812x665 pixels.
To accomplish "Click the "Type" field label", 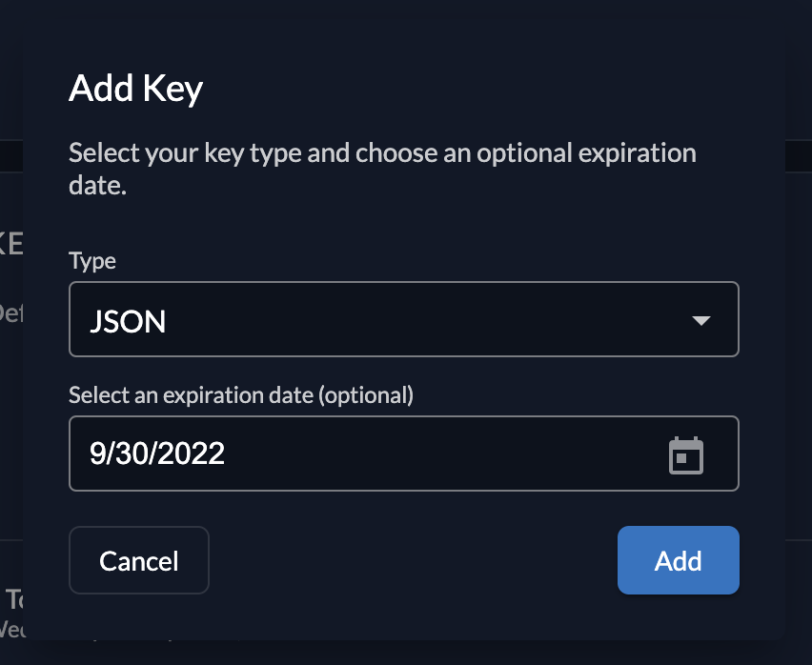I will pos(92,261).
